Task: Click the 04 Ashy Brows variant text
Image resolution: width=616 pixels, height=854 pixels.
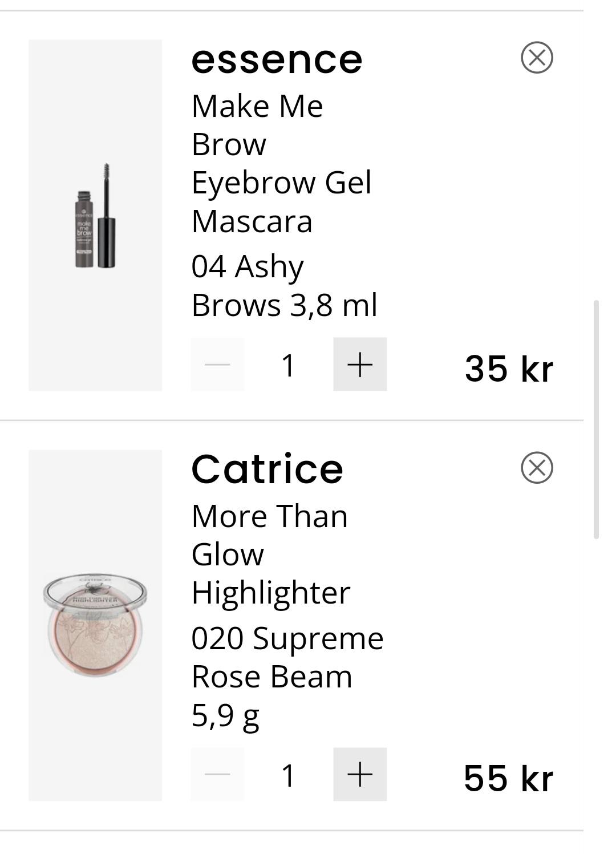Action: [x=283, y=285]
